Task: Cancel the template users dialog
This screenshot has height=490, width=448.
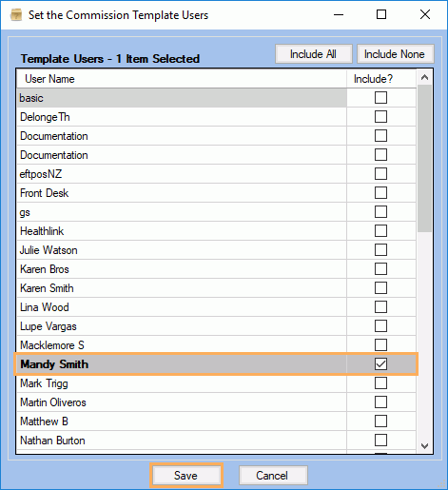Action: click(x=273, y=476)
